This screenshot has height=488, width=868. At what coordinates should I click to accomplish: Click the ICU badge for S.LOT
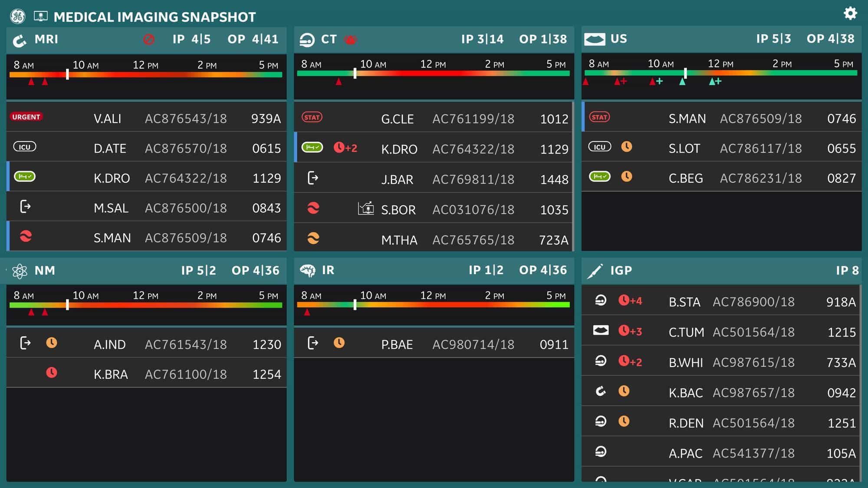pos(599,147)
